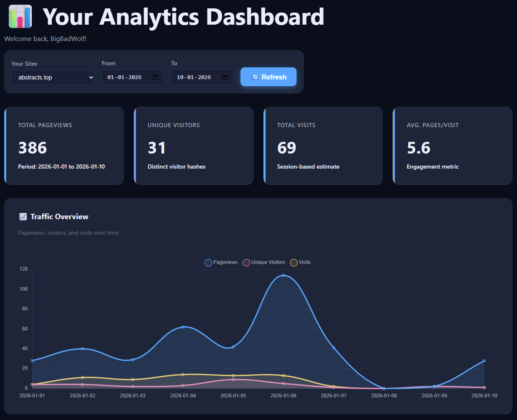Click the bar chart dashboard logo icon
This screenshot has width=517, height=420.
20,16
